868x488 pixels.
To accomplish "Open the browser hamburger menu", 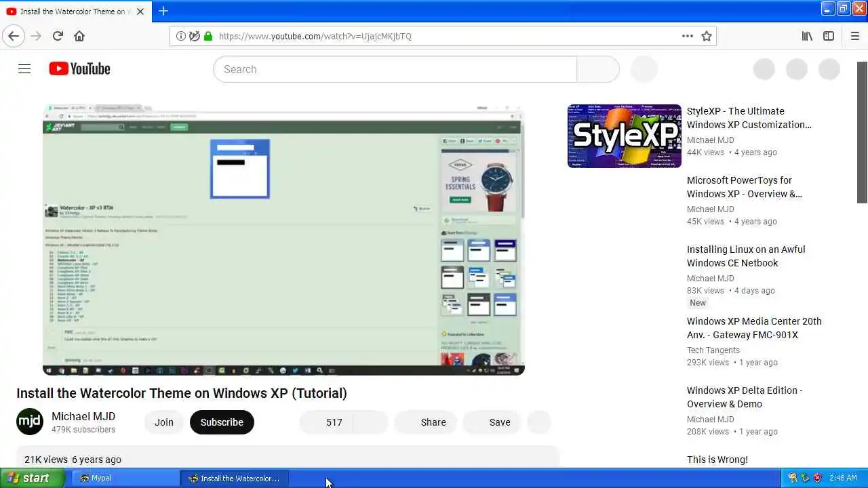I will (x=854, y=36).
